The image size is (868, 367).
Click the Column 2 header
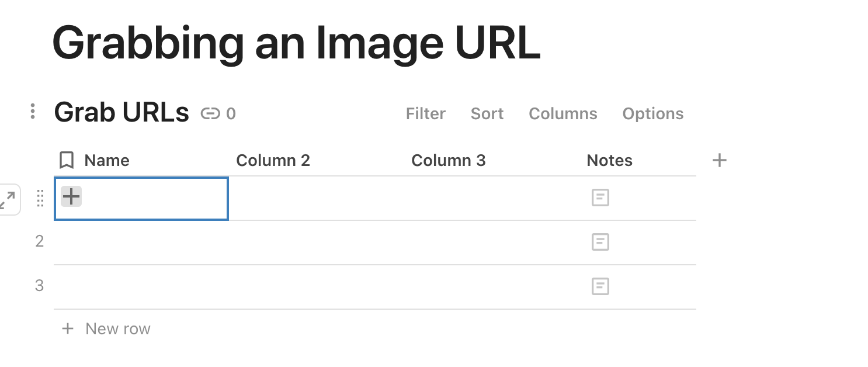tap(273, 160)
